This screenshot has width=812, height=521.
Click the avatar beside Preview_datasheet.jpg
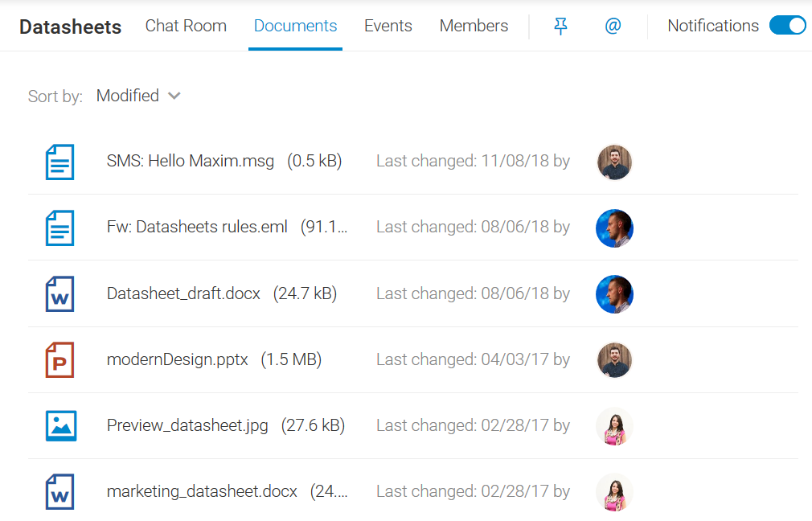coord(614,426)
